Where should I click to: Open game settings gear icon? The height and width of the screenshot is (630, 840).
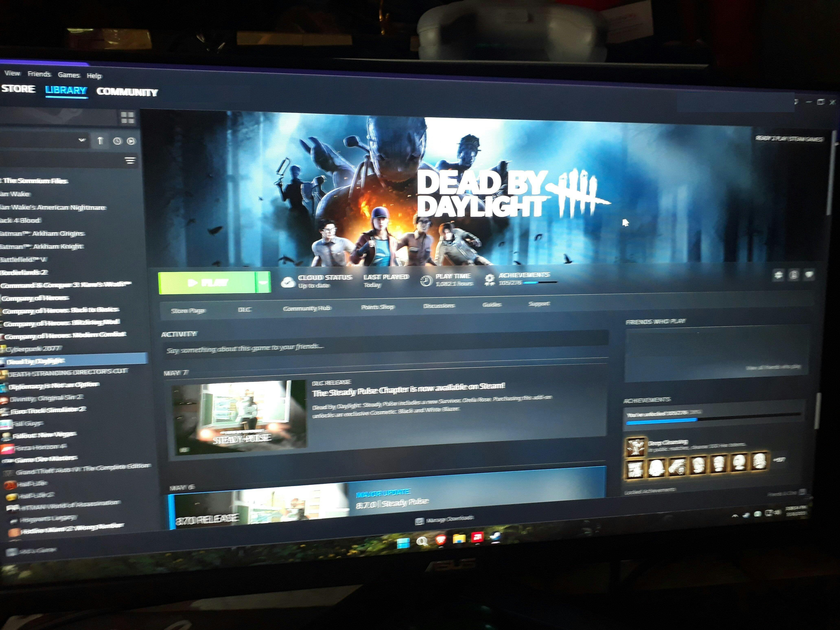(778, 275)
